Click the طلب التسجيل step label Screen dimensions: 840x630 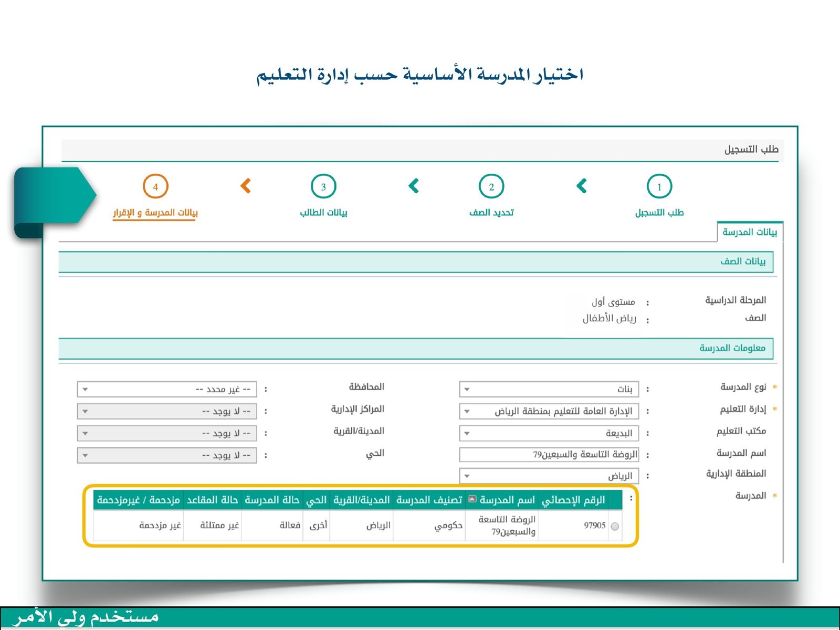(659, 213)
